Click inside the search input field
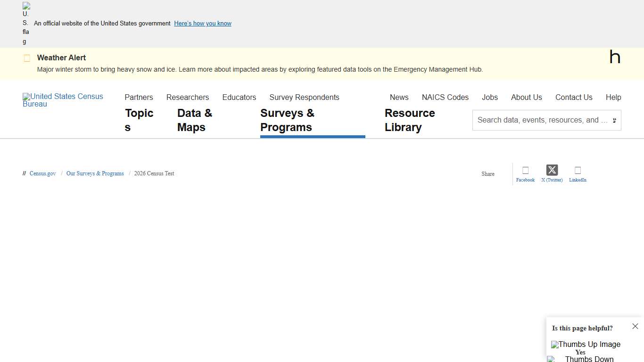The image size is (644, 362). [x=537, y=120]
